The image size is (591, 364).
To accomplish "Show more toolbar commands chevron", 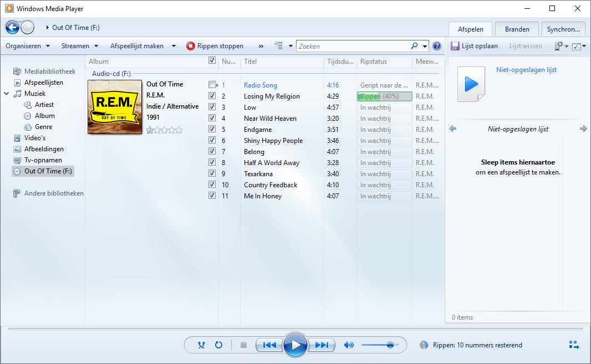I will (x=261, y=47).
